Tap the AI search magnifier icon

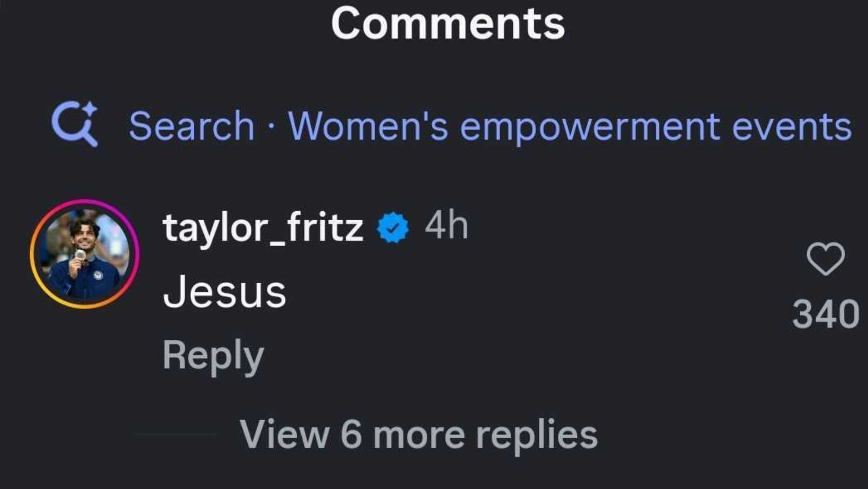coord(74,124)
